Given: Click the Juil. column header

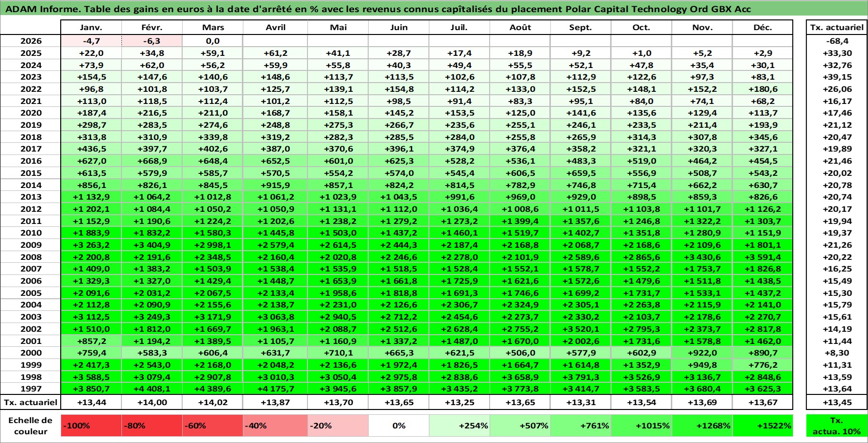Looking at the screenshot, I should point(459,28).
